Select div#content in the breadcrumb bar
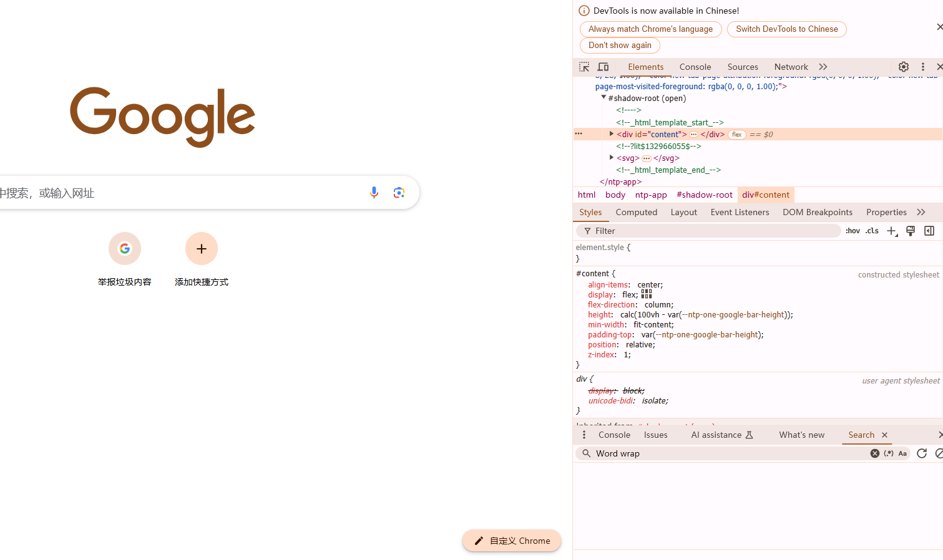The image size is (943, 560). pos(766,195)
